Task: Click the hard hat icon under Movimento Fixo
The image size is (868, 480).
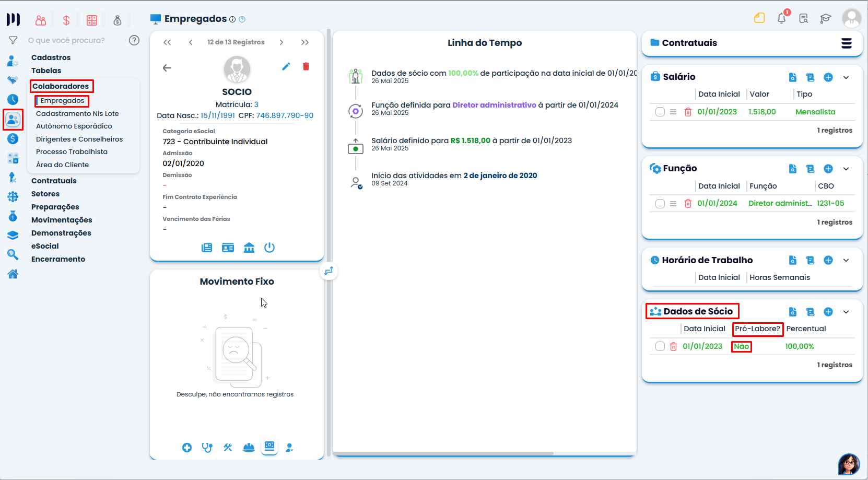Action: tap(249, 448)
